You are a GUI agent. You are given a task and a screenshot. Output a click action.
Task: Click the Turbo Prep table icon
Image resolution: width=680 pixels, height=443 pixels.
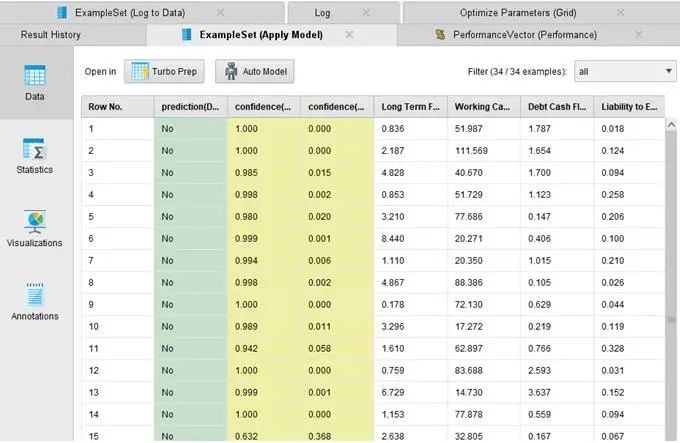pyautogui.click(x=140, y=72)
